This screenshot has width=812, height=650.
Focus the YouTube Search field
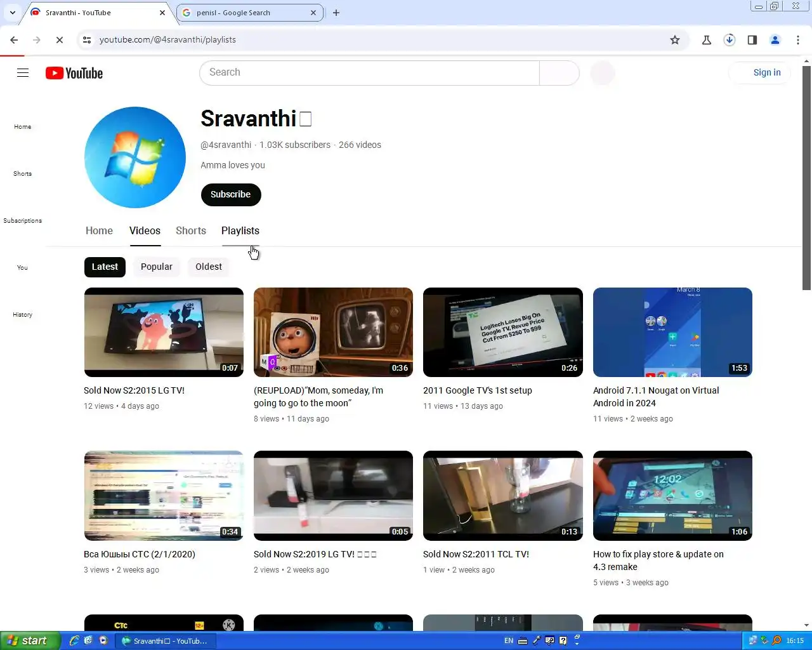click(x=369, y=73)
